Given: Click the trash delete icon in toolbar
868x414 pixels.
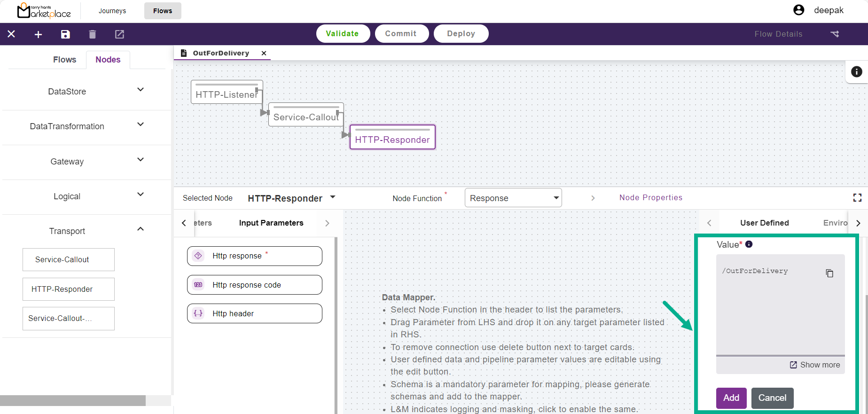Looking at the screenshot, I should [93, 34].
